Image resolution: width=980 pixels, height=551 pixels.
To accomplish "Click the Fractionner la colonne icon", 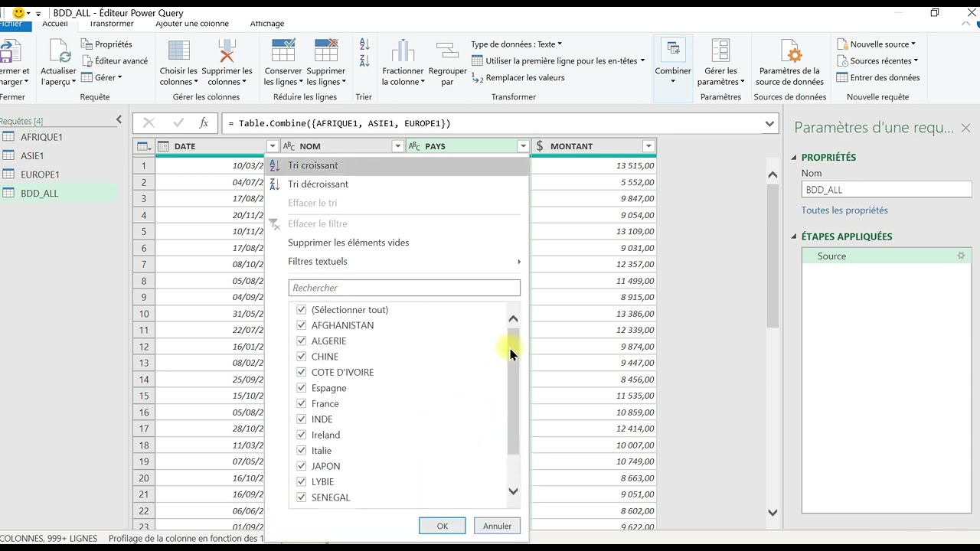I will tap(403, 51).
